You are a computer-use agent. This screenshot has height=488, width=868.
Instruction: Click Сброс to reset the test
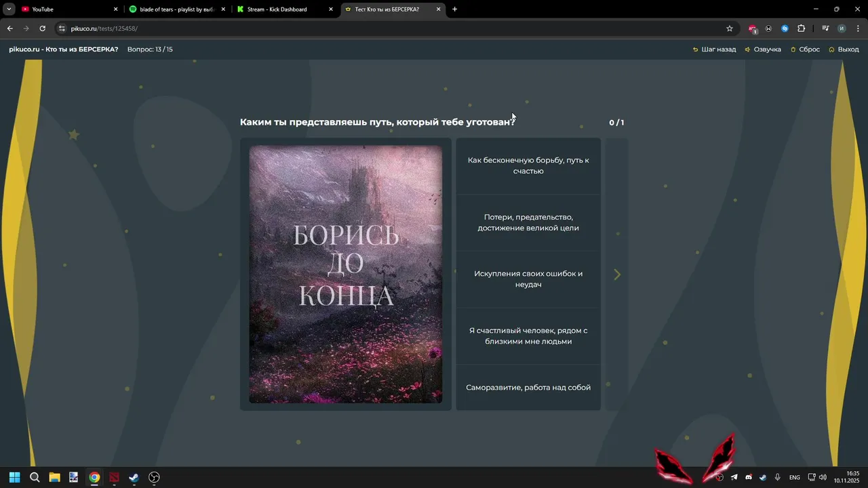[x=805, y=49]
